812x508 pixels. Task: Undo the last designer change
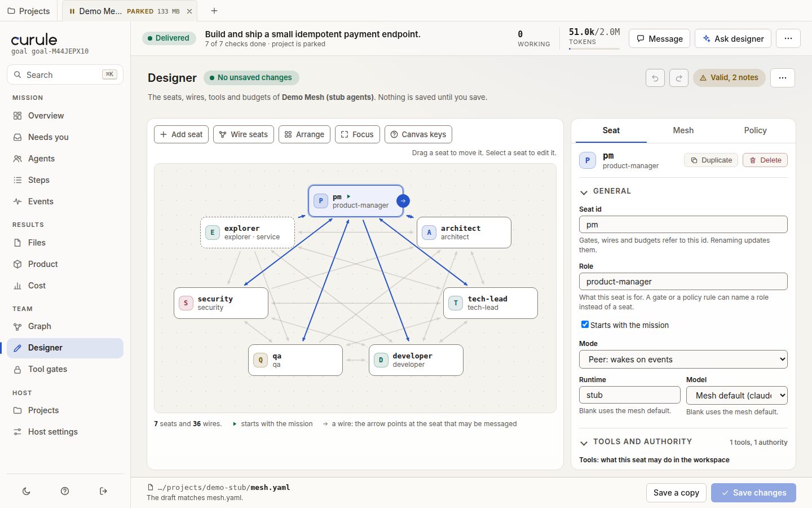[655, 78]
